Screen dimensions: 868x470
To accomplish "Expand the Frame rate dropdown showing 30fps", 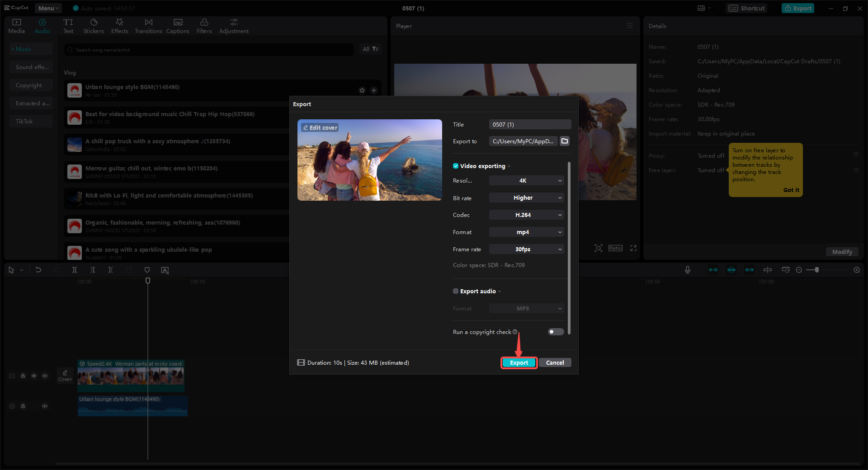I will pyautogui.click(x=526, y=249).
